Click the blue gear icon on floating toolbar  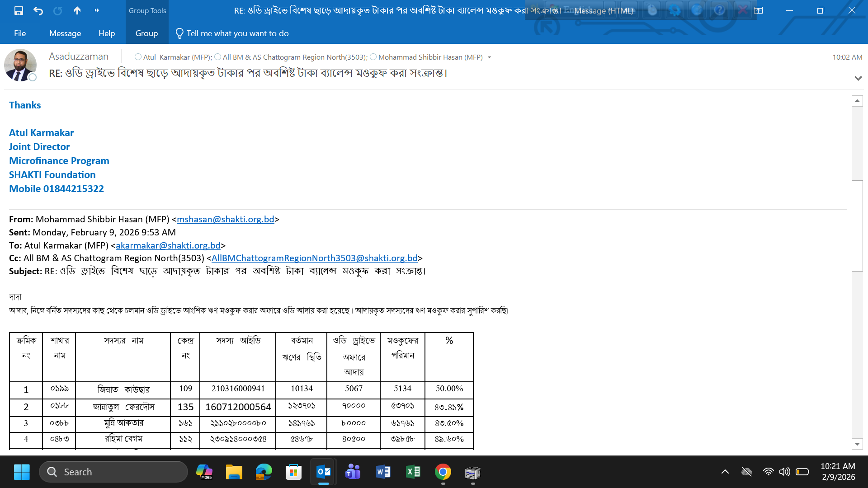click(675, 10)
